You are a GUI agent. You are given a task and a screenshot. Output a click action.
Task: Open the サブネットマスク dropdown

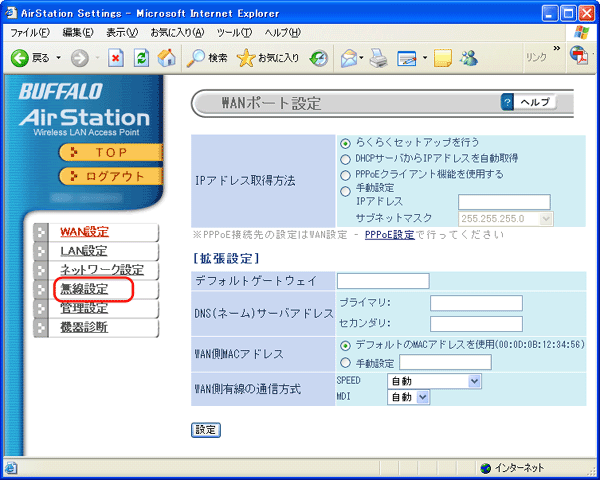[505, 219]
